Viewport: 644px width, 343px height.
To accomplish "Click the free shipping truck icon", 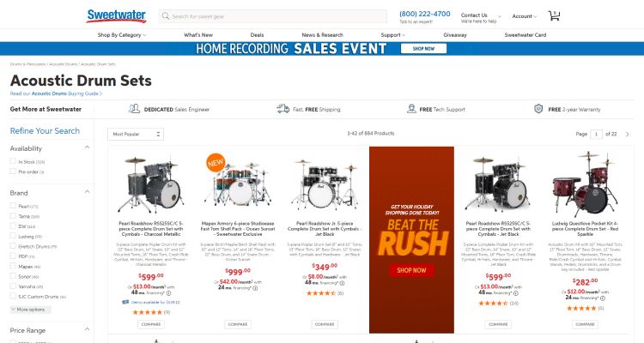I will point(283,109).
